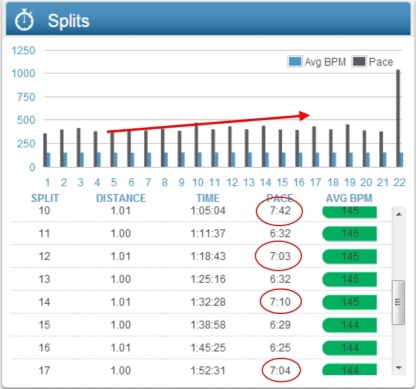Click time 1:32:28 in split 14 row
Viewport: 416px width, 389px height.
pyautogui.click(x=208, y=302)
